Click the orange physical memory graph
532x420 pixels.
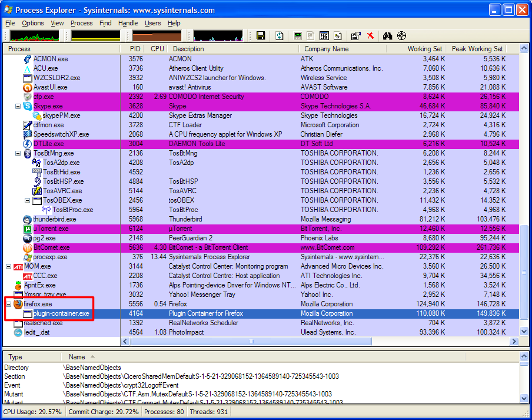click(x=157, y=36)
